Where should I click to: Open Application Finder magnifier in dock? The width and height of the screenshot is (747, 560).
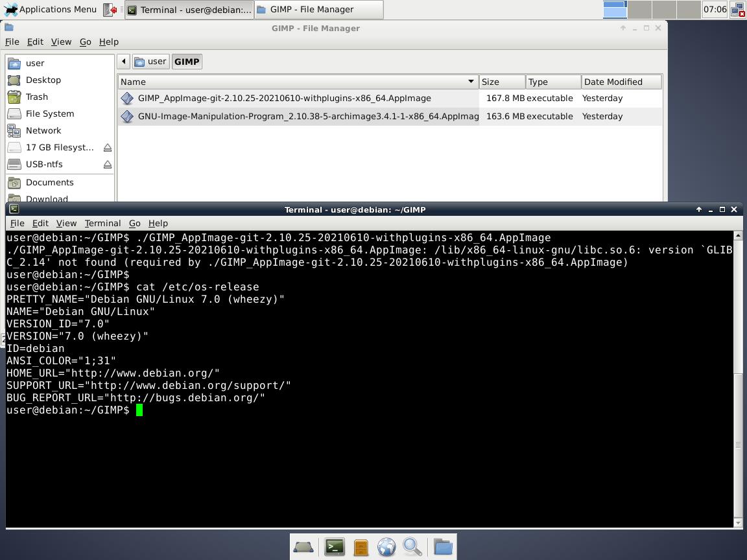[x=412, y=547]
